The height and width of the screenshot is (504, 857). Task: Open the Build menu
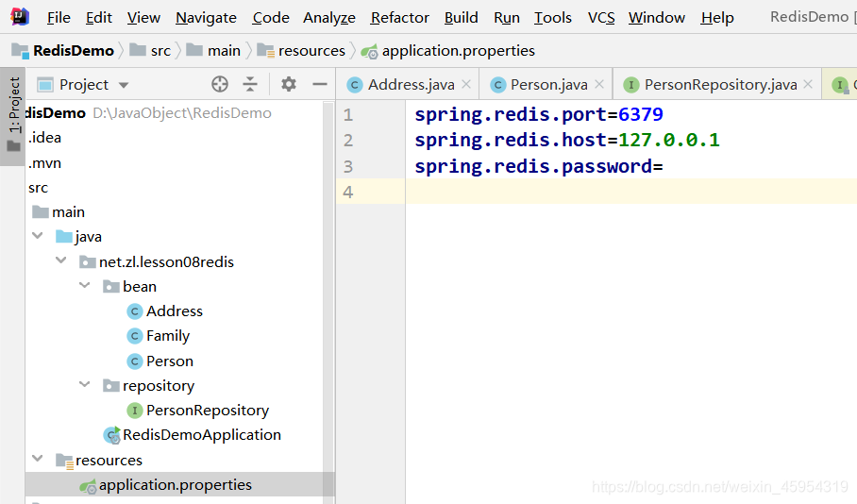pos(461,18)
